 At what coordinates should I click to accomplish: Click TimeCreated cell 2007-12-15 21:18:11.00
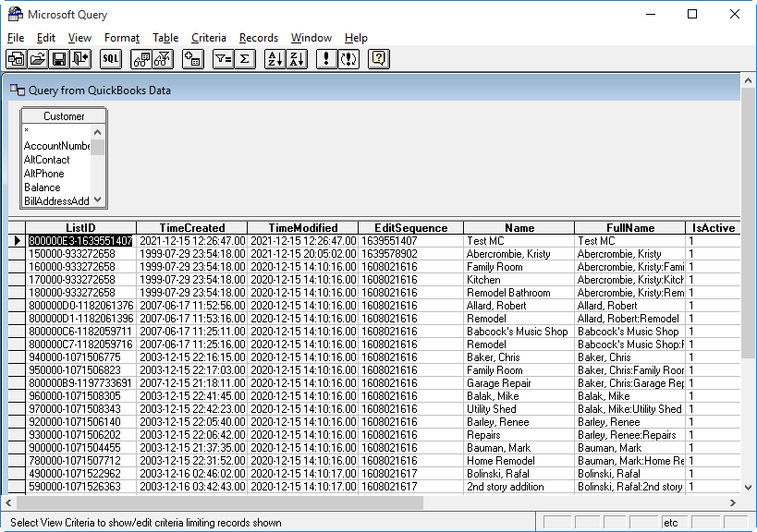pyautogui.click(x=191, y=383)
